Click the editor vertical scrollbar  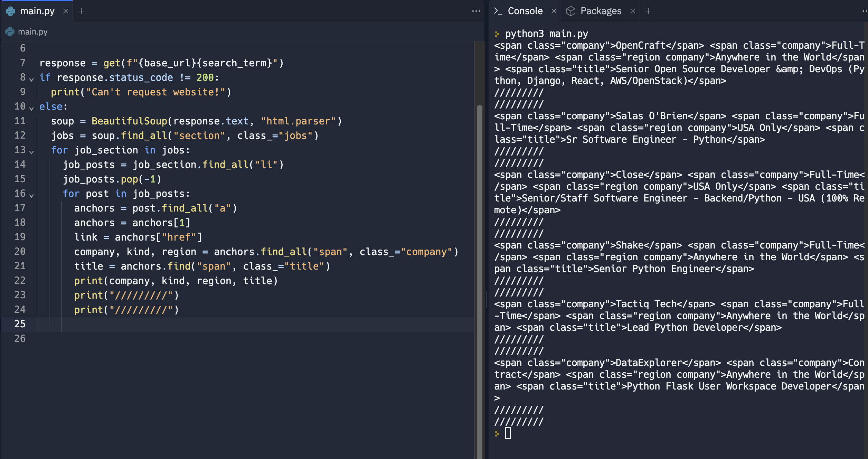(x=479, y=281)
